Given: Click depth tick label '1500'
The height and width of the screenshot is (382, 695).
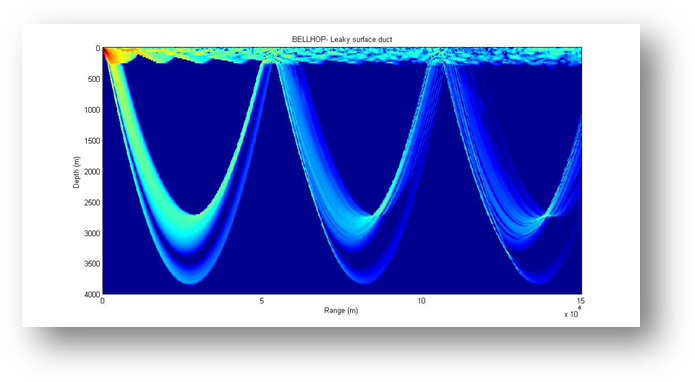Looking at the screenshot, I should [92, 141].
